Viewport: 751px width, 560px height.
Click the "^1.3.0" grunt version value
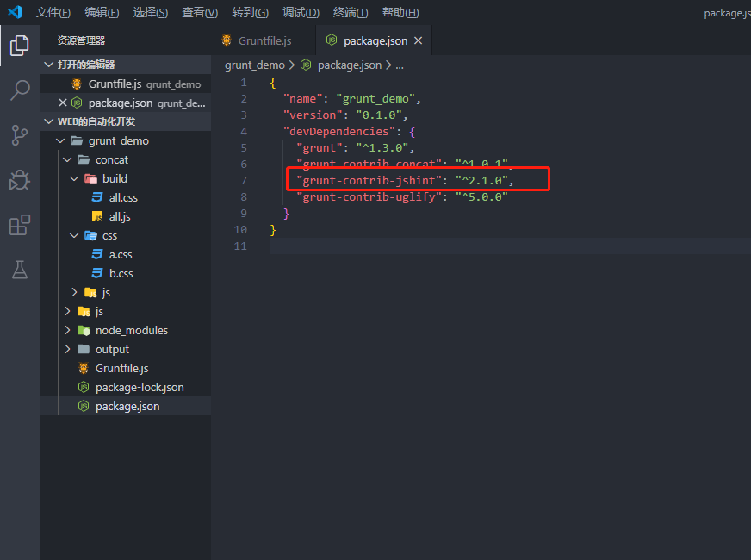point(382,147)
